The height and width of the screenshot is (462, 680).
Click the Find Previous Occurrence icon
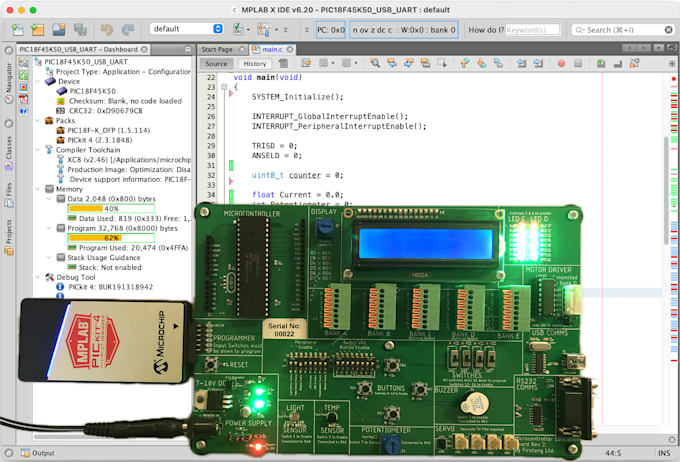click(x=392, y=63)
